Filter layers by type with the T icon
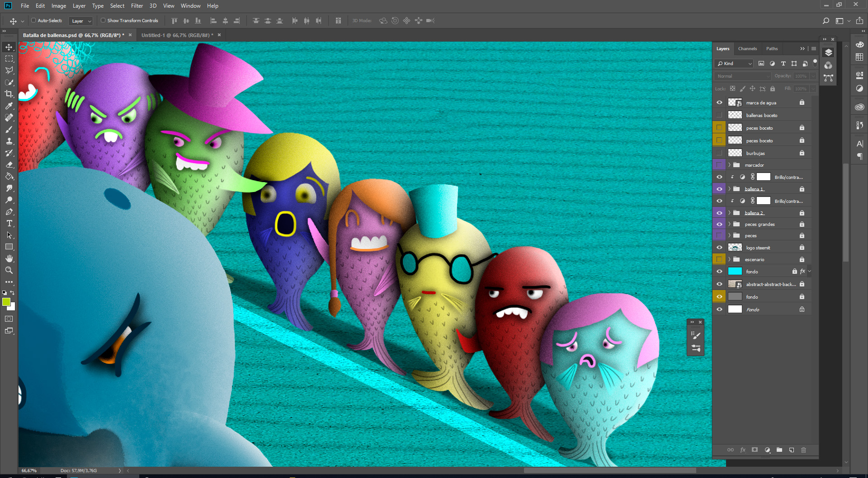 point(783,64)
